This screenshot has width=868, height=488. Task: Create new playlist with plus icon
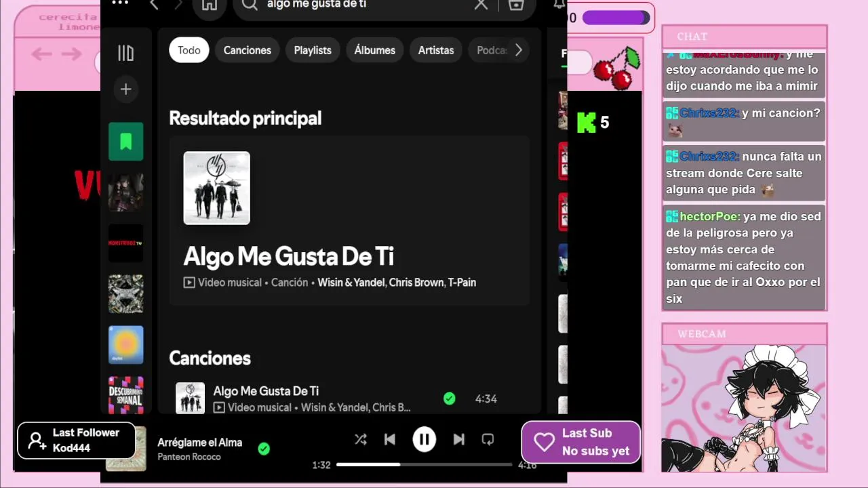(x=125, y=89)
